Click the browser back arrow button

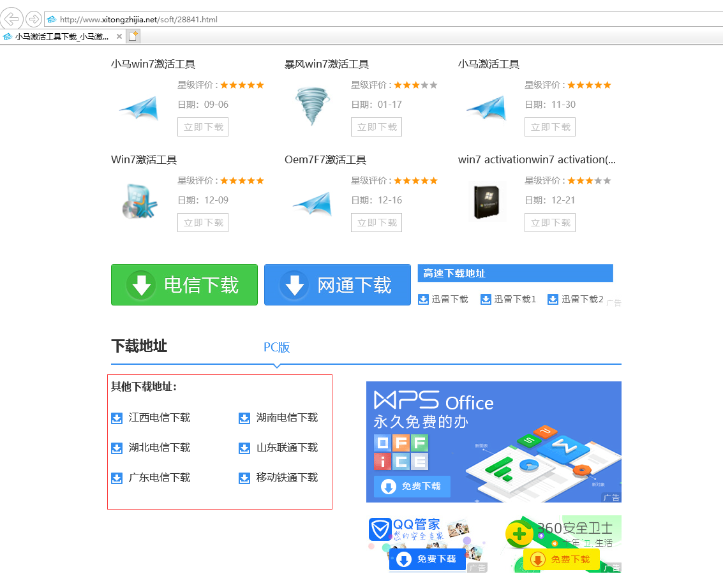tap(12, 18)
